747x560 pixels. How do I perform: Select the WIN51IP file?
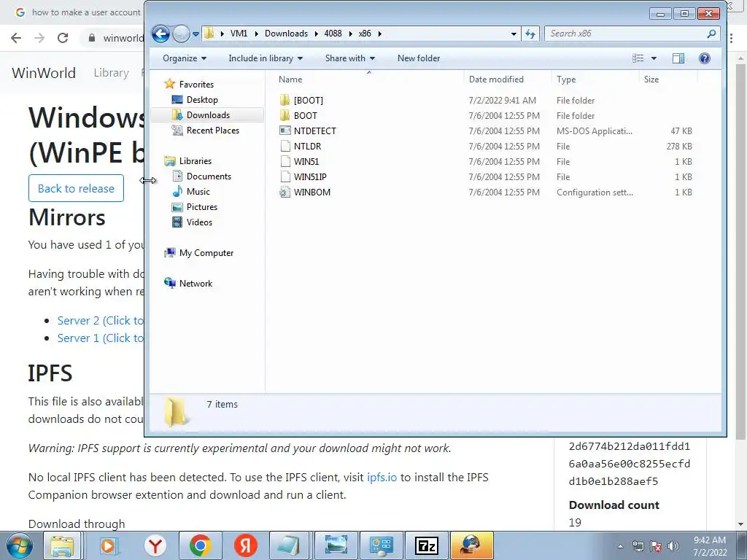pos(309,176)
